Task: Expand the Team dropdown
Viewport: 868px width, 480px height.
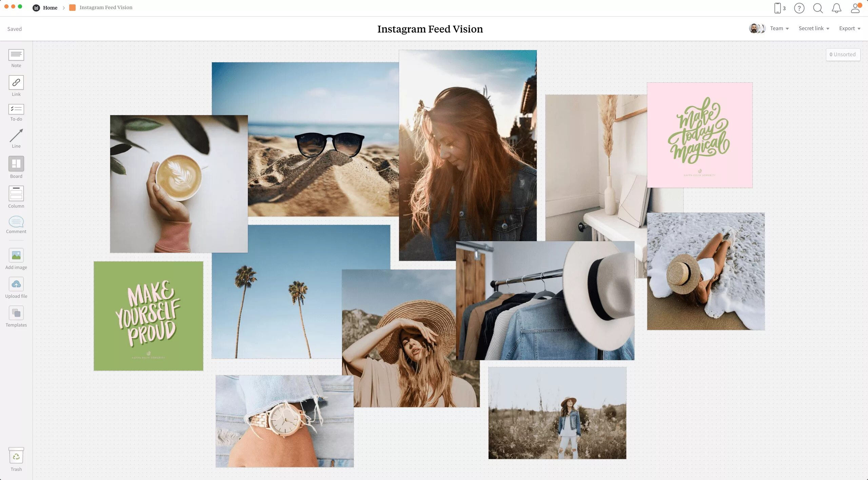Action: click(779, 28)
